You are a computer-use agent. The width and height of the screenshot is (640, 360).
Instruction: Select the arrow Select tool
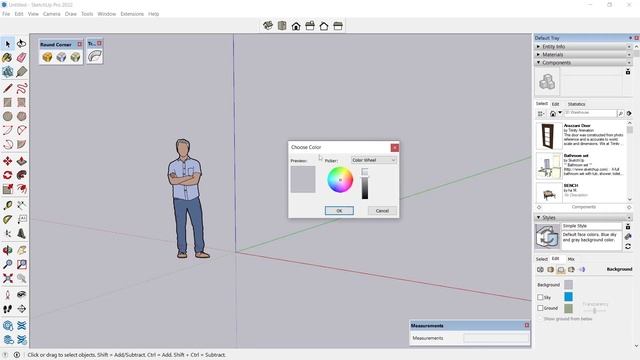pos(8,44)
